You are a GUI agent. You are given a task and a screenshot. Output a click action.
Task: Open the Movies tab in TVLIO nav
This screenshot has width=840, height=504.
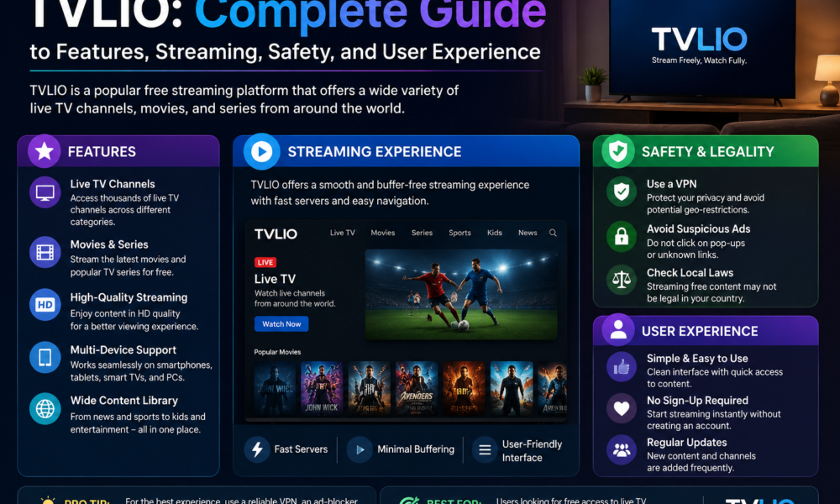click(382, 233)
